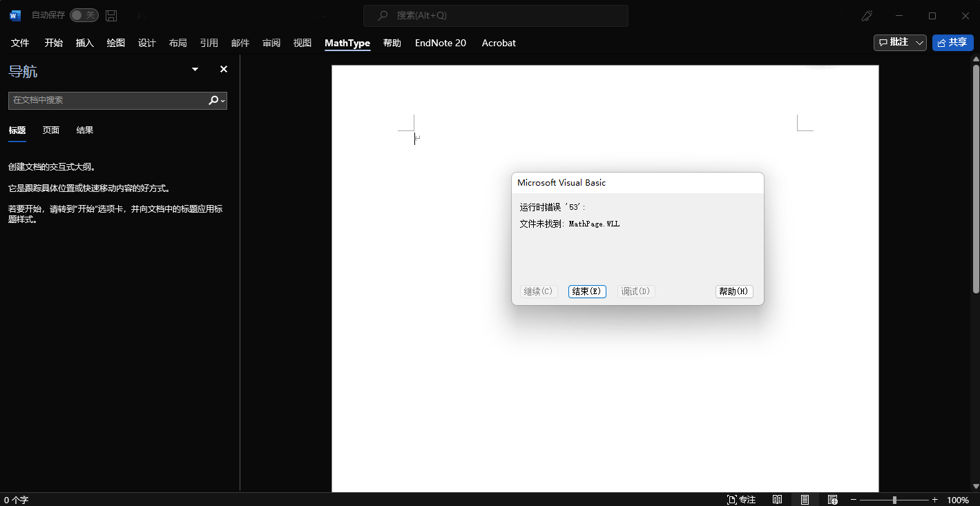Screen dimensions: 980x506
Task: Click the scrollbar up arrow at top
Action: (x=976, y=60)
